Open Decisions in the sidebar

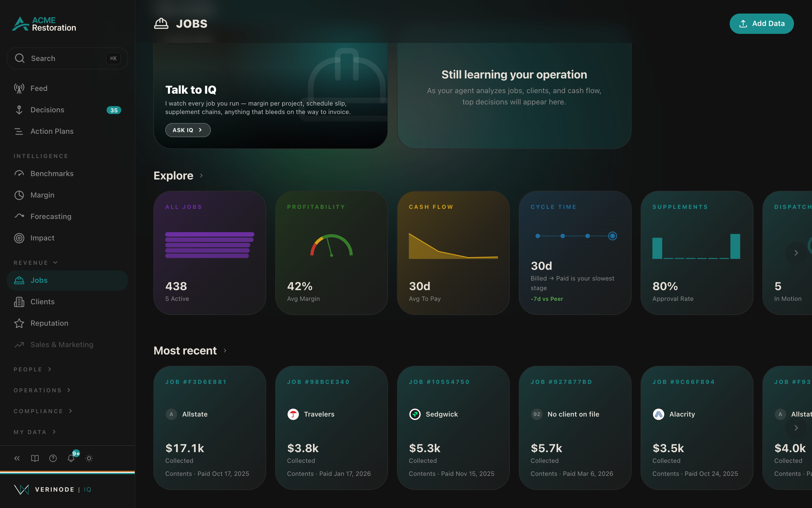pos(67,110)
